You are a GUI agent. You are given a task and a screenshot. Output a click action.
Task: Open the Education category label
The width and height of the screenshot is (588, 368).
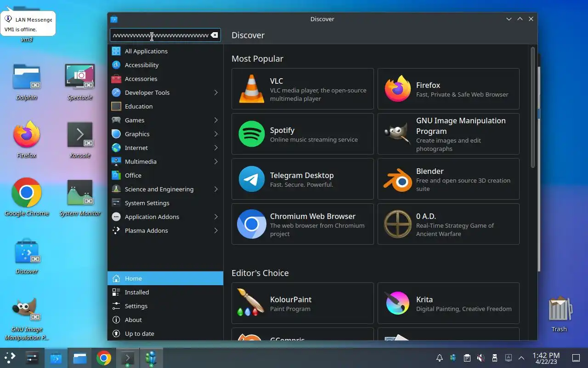click(x=139, y=106)
